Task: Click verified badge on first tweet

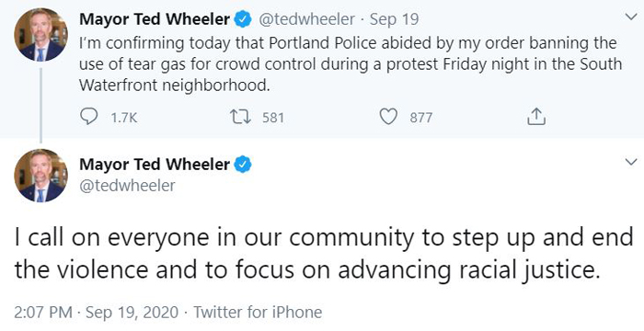Action: (x=242, y=19)
